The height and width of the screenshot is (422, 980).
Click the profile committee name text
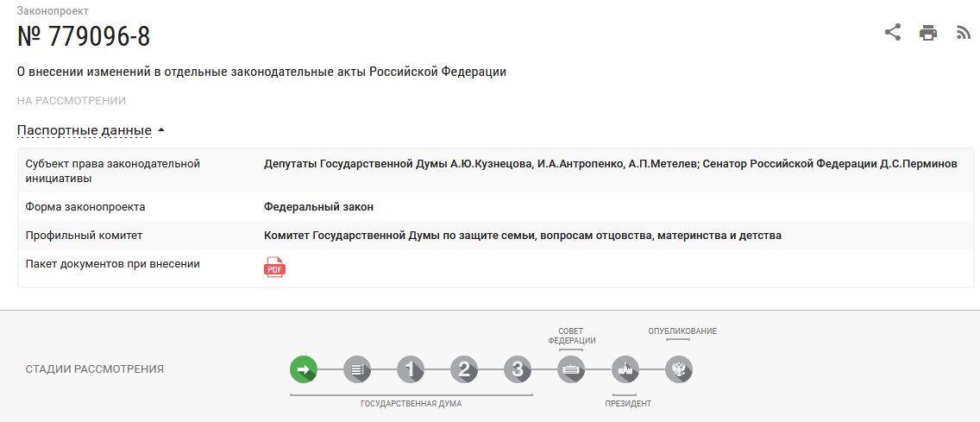coord(522,235)
